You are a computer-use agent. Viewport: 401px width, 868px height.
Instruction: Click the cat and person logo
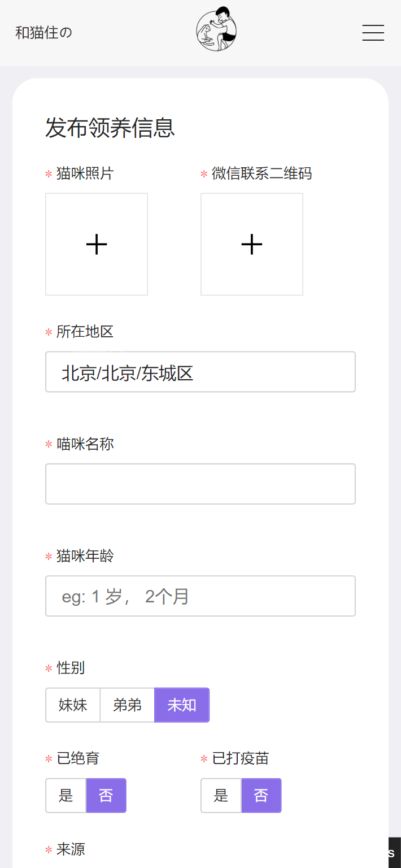[x=216, y=29]
